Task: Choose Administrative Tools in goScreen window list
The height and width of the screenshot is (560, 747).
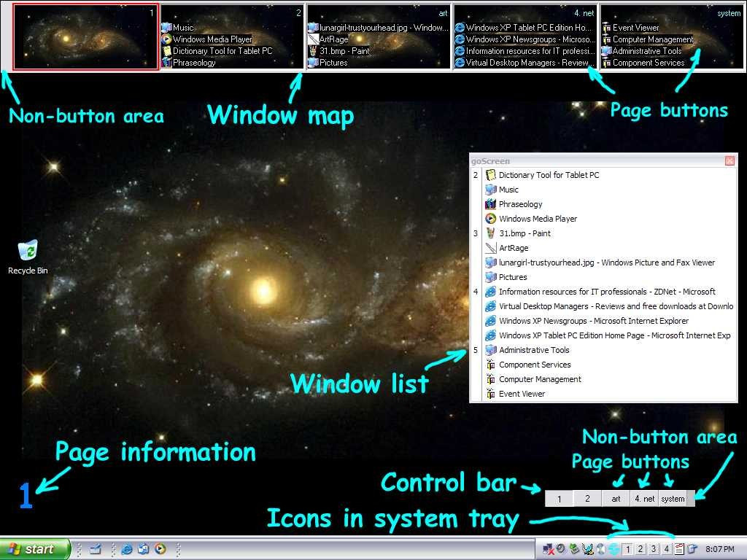Action: pos(610,350)
